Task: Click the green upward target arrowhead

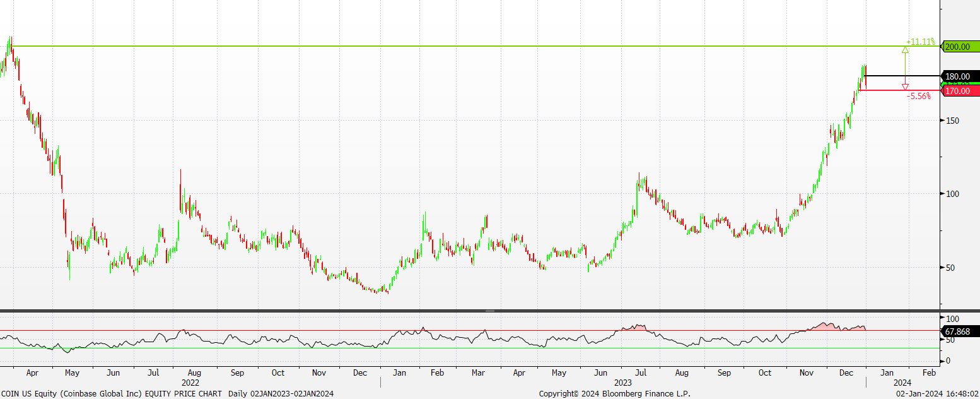Action: (x=906, y=49)
